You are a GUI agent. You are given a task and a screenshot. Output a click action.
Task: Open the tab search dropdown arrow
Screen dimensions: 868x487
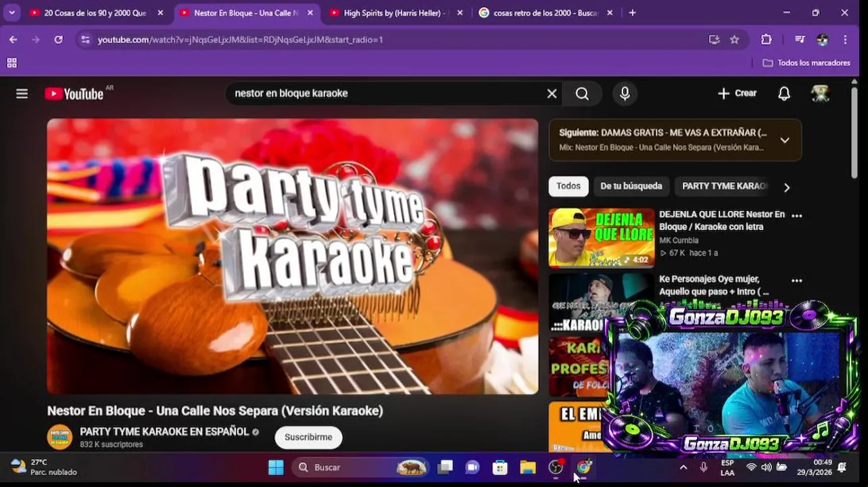point(11,13)
